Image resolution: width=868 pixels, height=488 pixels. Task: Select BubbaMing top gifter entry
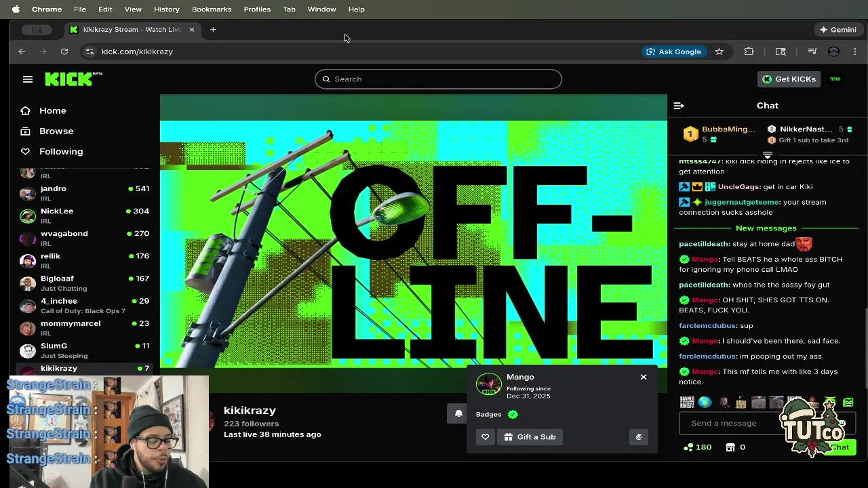(x=719, y=134)
